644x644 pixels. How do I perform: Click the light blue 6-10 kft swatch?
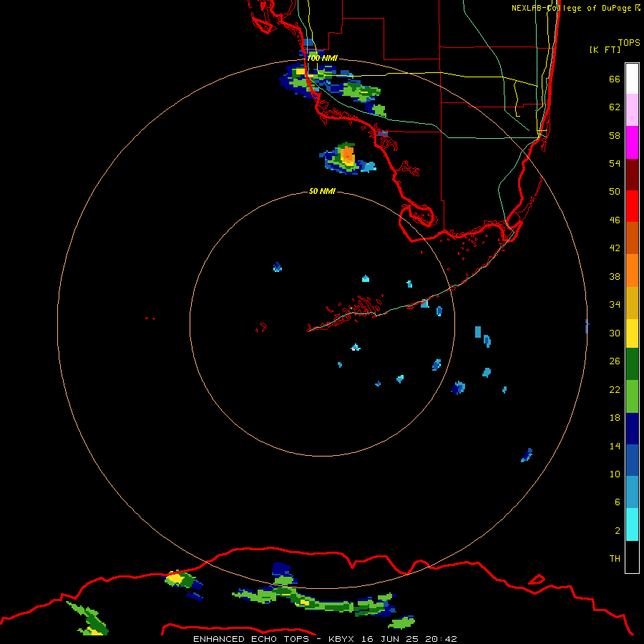click(632, 492)
